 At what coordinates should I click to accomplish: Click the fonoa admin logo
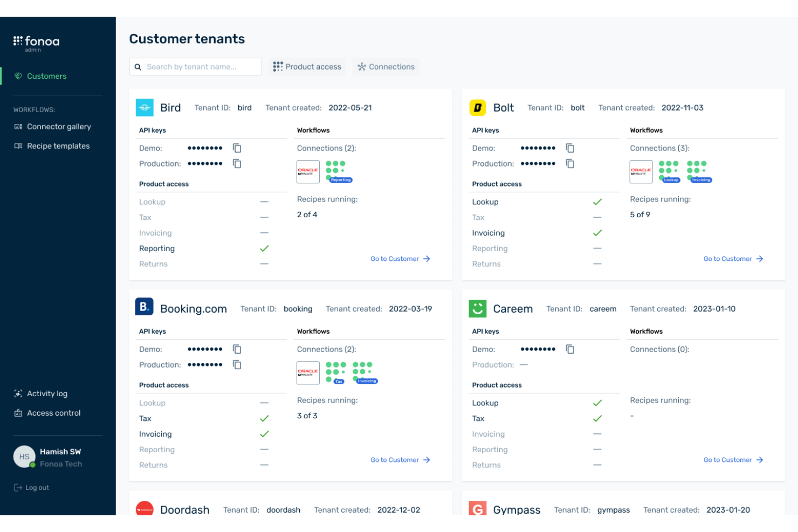(36, 43)
